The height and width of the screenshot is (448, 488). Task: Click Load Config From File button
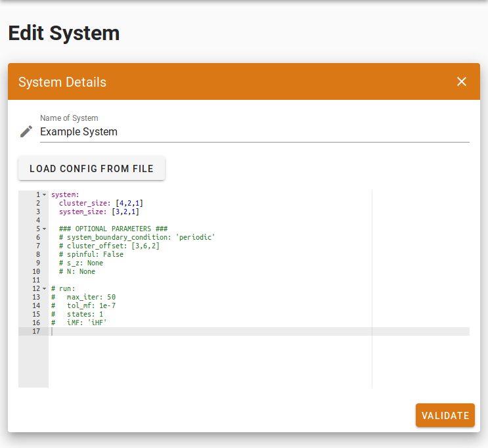point(91,168)
